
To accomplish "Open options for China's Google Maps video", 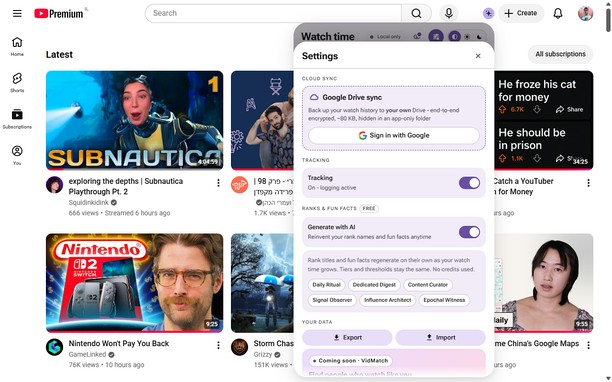I will (588, 345).
